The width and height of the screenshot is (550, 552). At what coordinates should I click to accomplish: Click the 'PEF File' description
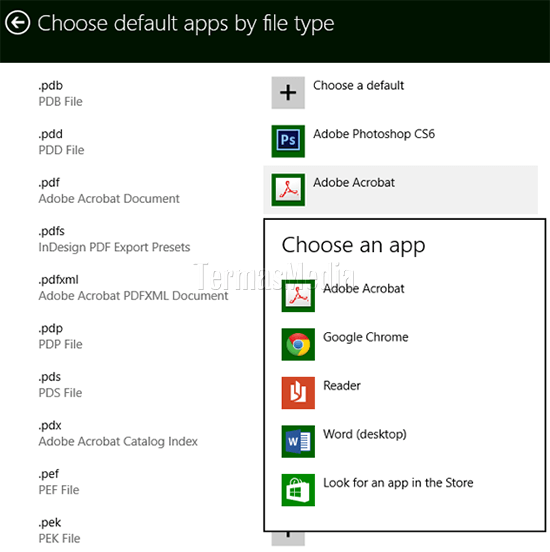(x=59, y=490)
